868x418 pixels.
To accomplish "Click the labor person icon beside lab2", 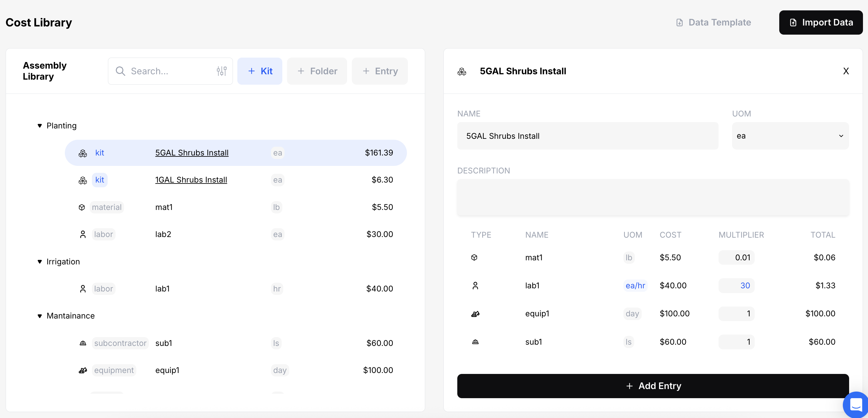I will coord(82,234).
